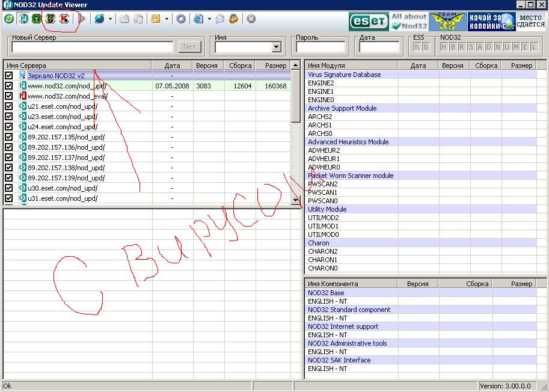Select the Charon module group row
549x392 pixels.
point(420,243)
